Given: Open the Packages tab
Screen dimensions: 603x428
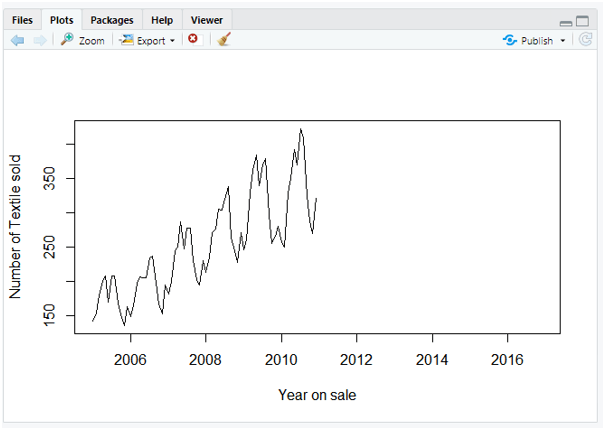Looking at the screenshot, I should (x=111, y=20).
